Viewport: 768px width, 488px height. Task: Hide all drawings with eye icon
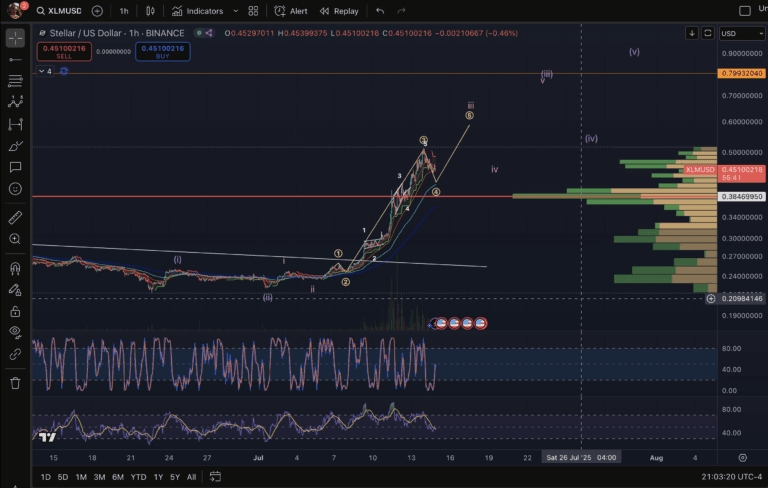(x=15, y=332)
